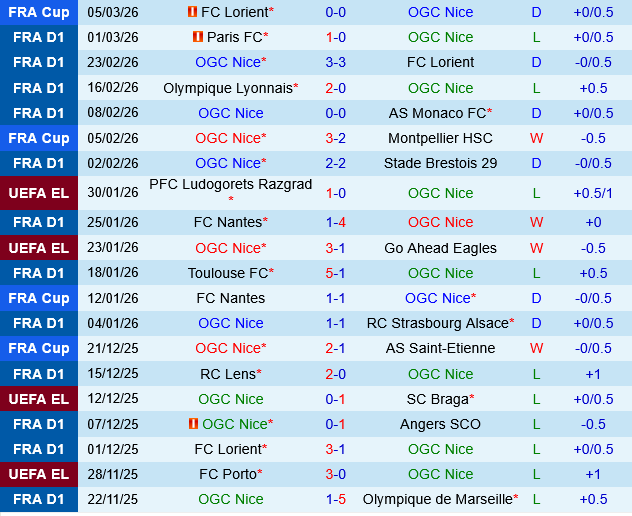The image size is (632, 516).
Task: Click the UEFA EL label in the 30/01/26 row
Action: click(39, 193)
